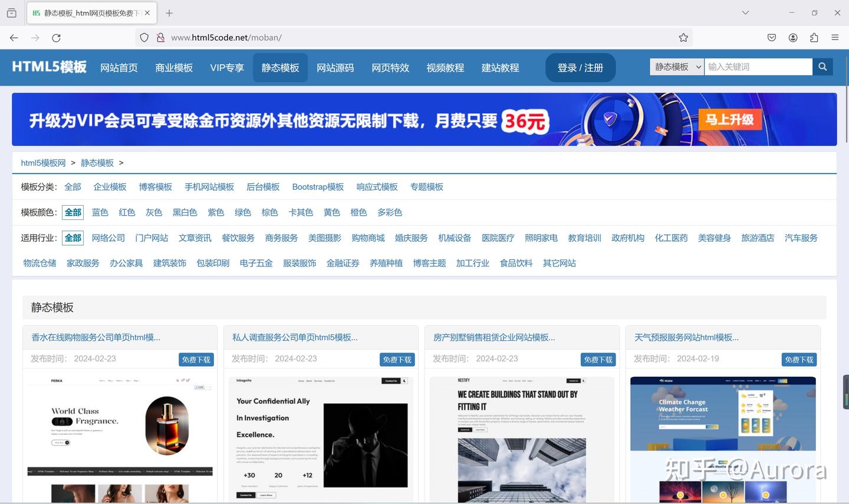The image size is (849, 504).
Task: Click 免费下载 for the perfume template
Action: pos(196,359)
